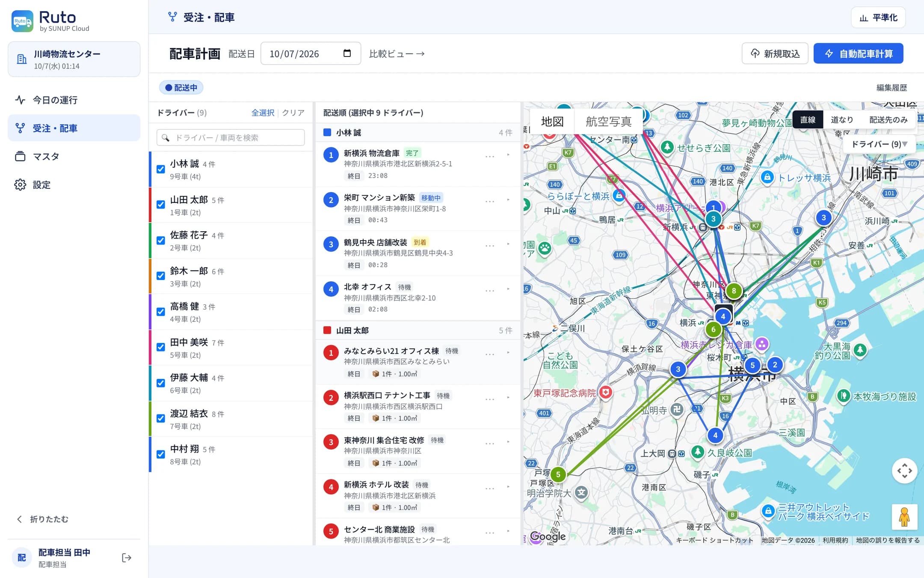
Task: Switch map to 地図 view
Action: 552,122
